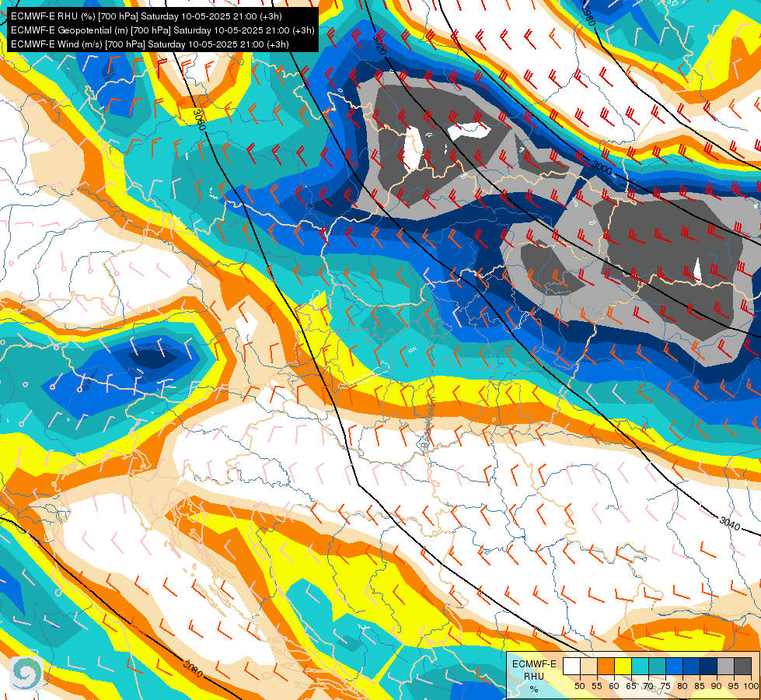Click the ECMWF-E Geopotential (m) header line
761x700 pixels.
click(162, 30)
